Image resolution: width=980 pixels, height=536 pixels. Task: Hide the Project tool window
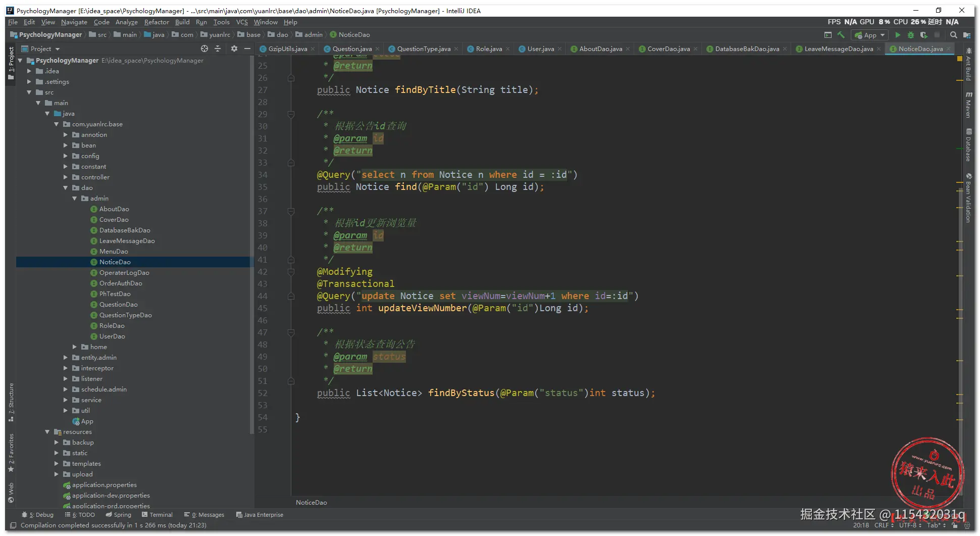tap(247, 48)
